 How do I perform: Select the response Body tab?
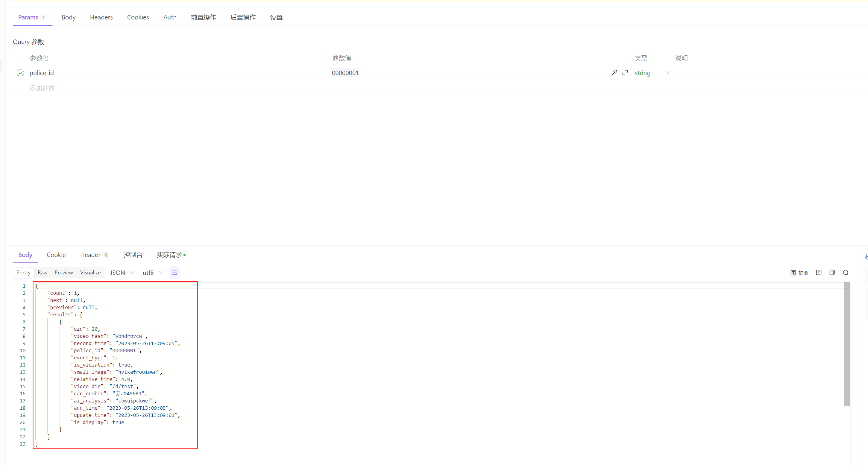[x=25, y=255]
